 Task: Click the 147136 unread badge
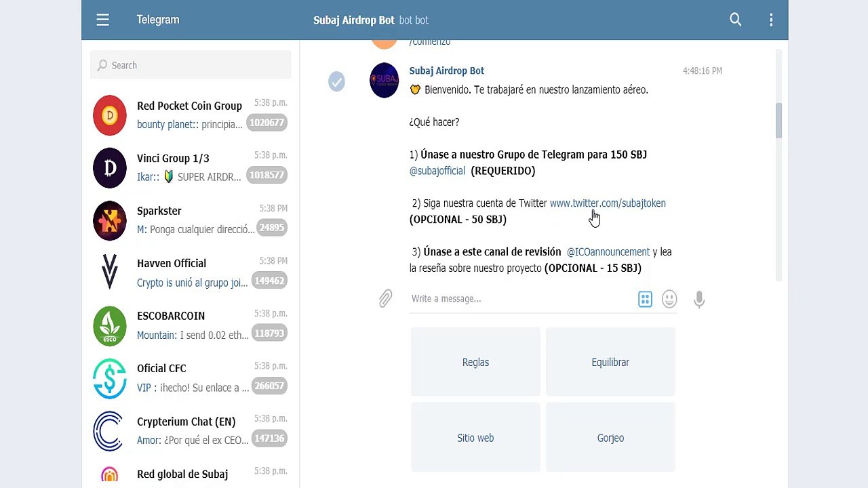tap(269, 439)
